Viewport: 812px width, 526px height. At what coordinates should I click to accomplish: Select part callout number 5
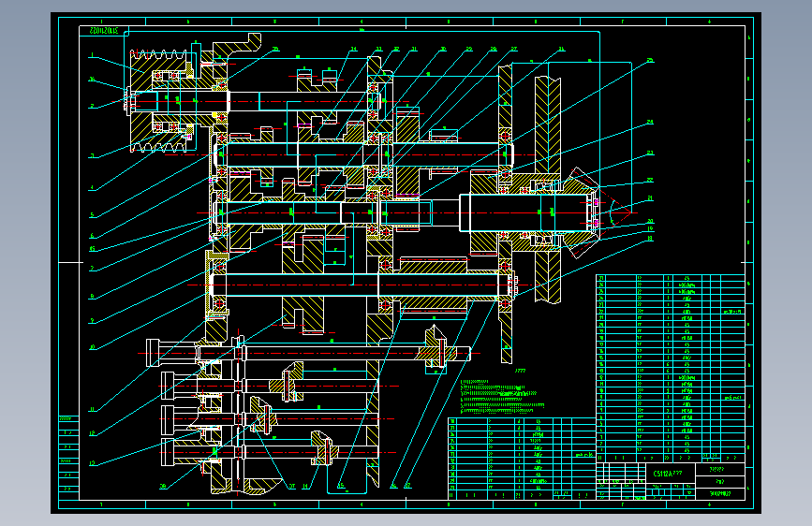(x=92, y=215)
